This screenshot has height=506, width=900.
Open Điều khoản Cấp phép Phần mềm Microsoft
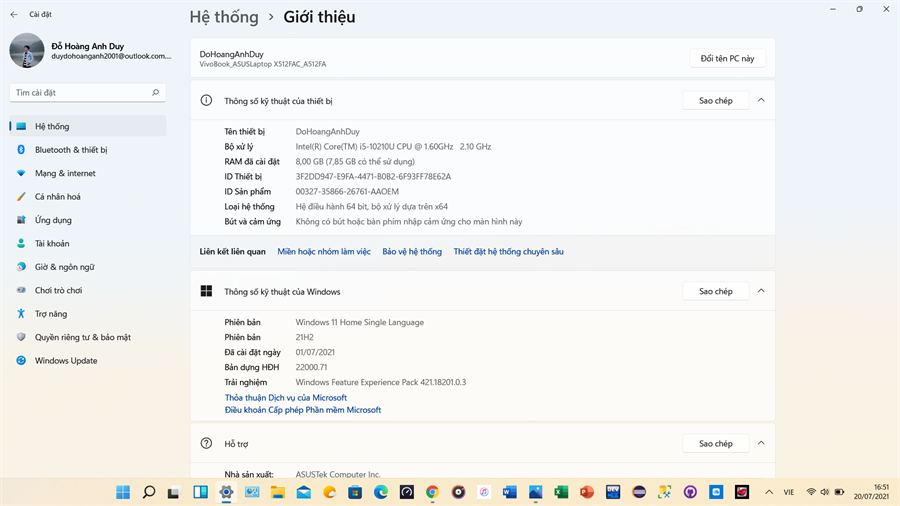coord(303,410)
